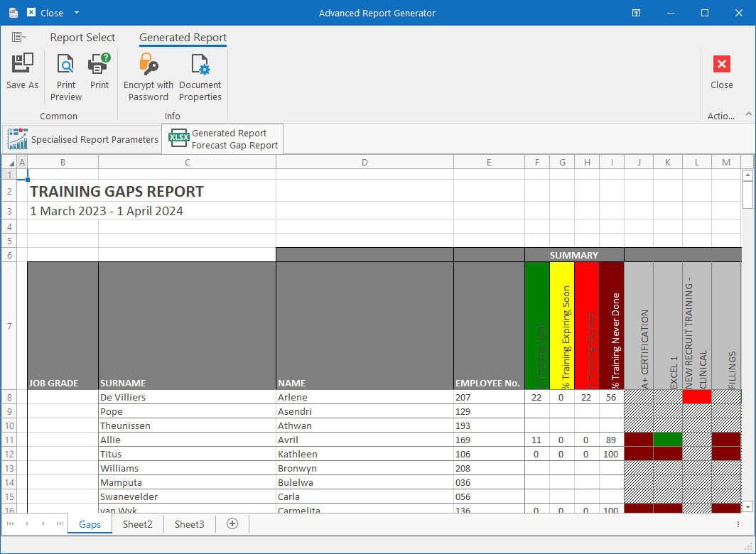
Task: Click the value 89 in Allie row
Action: coord(611,440)
